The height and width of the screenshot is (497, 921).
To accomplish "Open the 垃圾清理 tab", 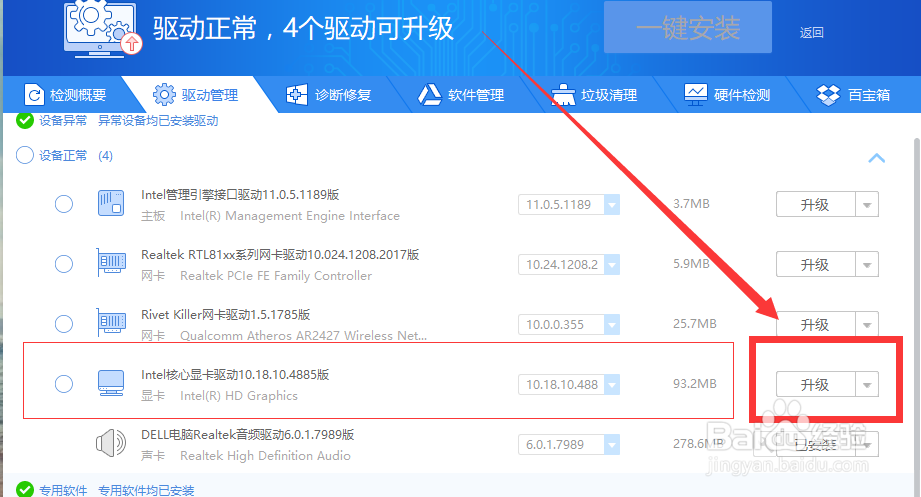I will [594, 95].
